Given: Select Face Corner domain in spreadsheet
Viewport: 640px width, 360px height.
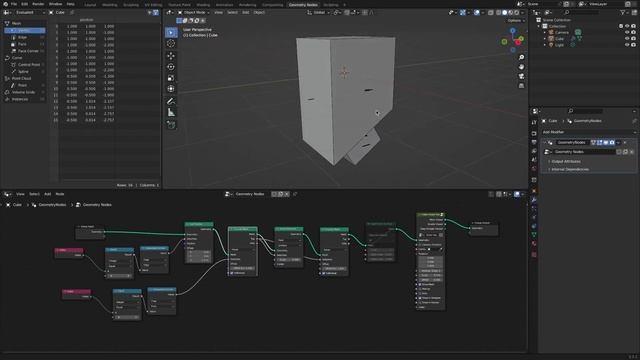Looking at the screenshot, I should pos(28,51).
